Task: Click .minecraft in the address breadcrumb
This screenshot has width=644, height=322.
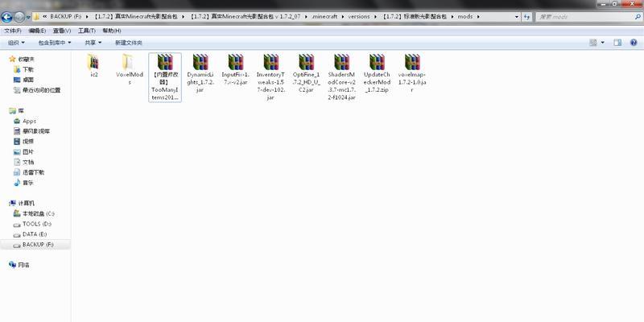Action: (x=324, y=17)
